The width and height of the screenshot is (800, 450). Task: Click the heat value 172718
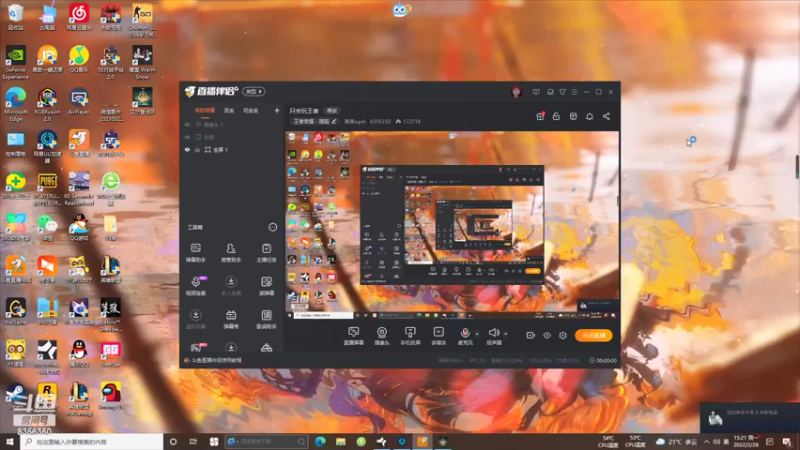412,121
